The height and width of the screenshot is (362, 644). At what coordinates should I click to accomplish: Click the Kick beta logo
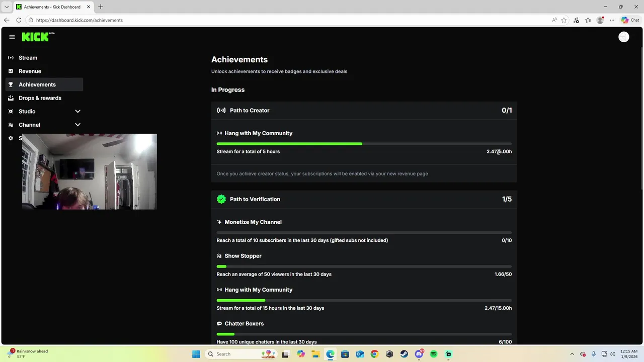tap(38, 37)
